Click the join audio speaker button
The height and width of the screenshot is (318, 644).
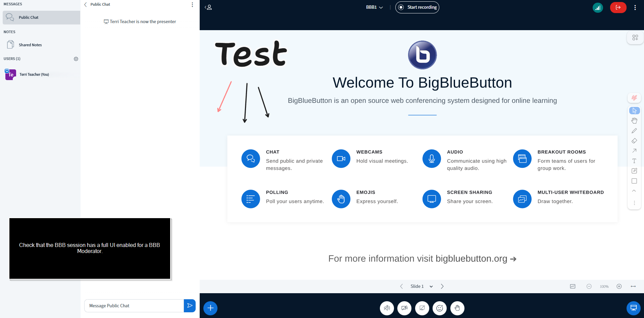[387, 308]
